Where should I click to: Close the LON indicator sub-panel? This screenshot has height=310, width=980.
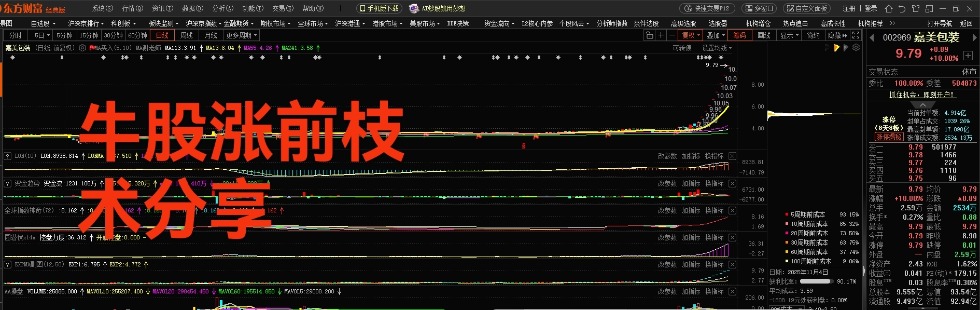(732, 156)
